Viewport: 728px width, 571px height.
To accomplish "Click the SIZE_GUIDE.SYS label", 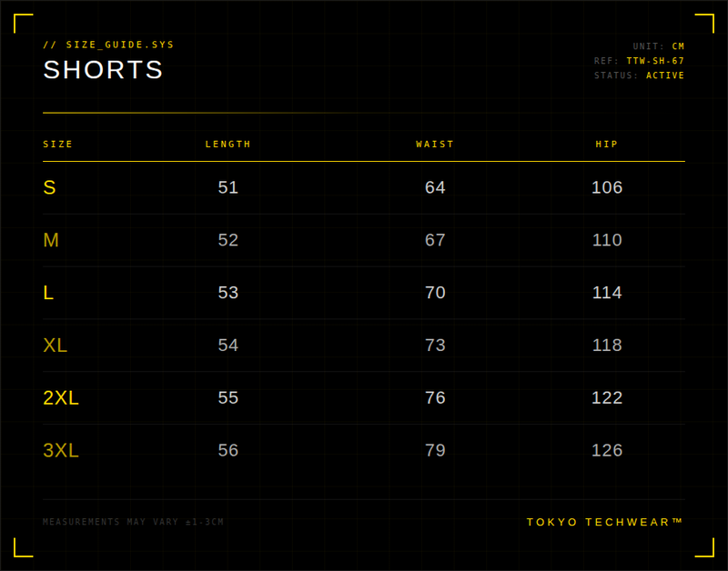I will click(108, 45).
